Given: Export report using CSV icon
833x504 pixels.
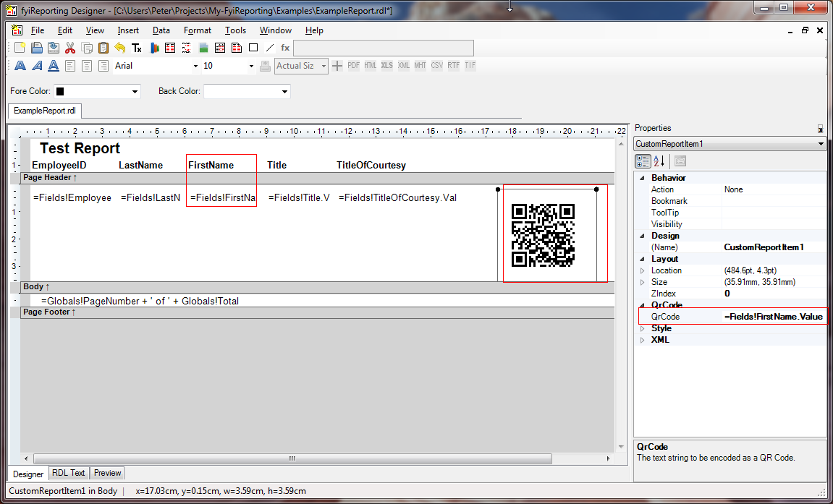Looking at the screenshot, I should pos(436,65).
